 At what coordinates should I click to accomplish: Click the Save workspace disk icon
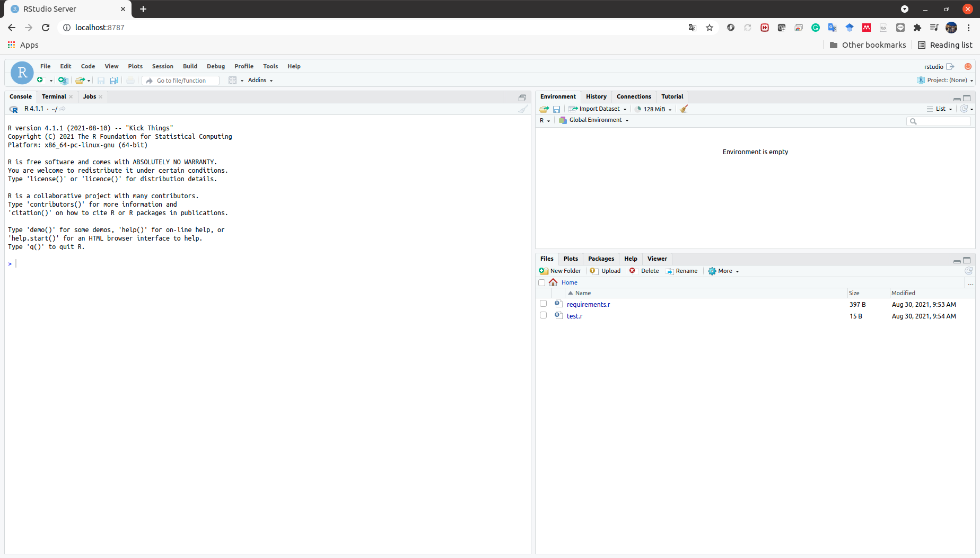pos(556,109)
